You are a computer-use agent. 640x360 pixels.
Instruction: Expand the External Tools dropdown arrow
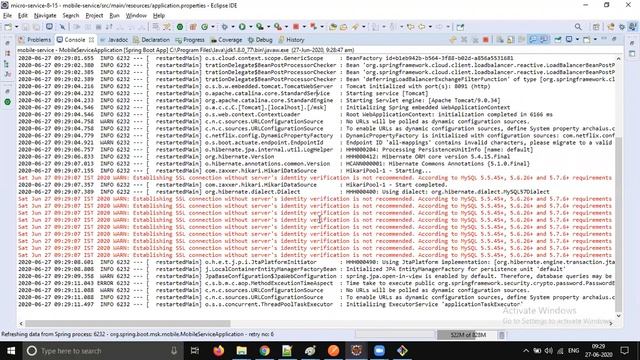tap(286, 27)
